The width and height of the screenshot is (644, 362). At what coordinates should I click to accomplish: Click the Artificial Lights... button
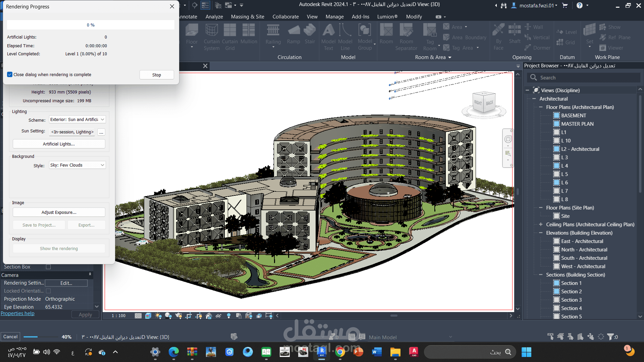click(x=59, y=144)
